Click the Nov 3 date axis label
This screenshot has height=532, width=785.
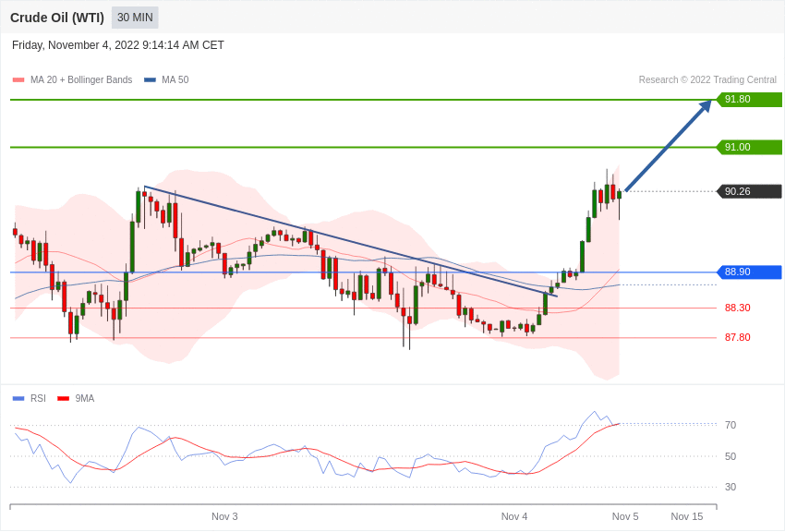point(224,516)
